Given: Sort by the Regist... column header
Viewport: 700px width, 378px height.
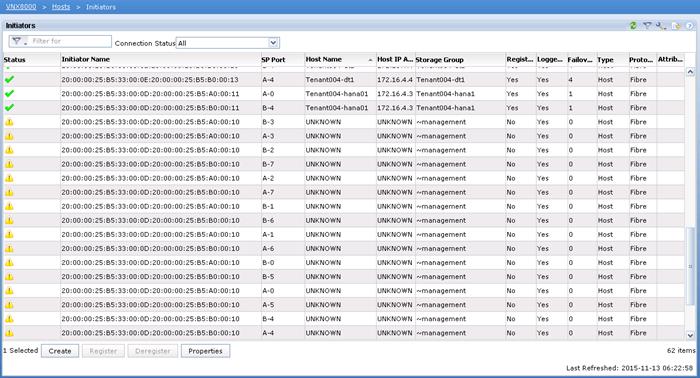Looking at the screenshot, I should pos(520,59).
